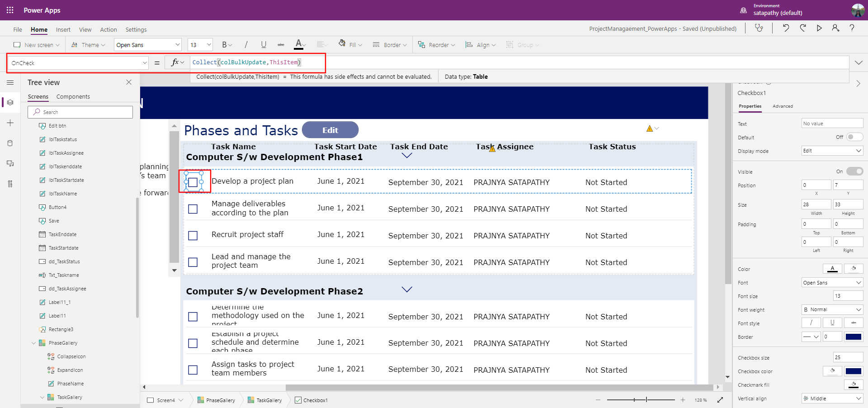Expand the Display mode dropdown
The height and width of the screenshot is (408, 868).
pyautogui.click(x=832, y=151)
